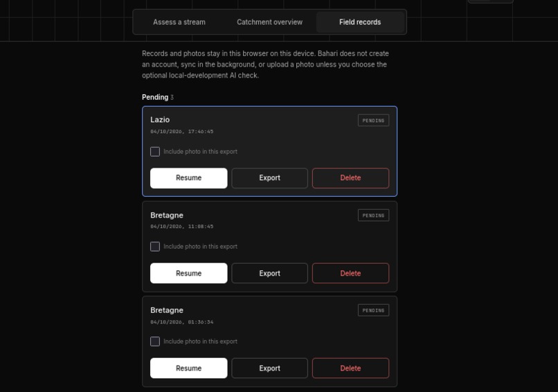Viewport: 558px width, 392px height.
Task: Click the PENDING badge on Bretagne 01:36:34 card
Action: click(373, 310)
